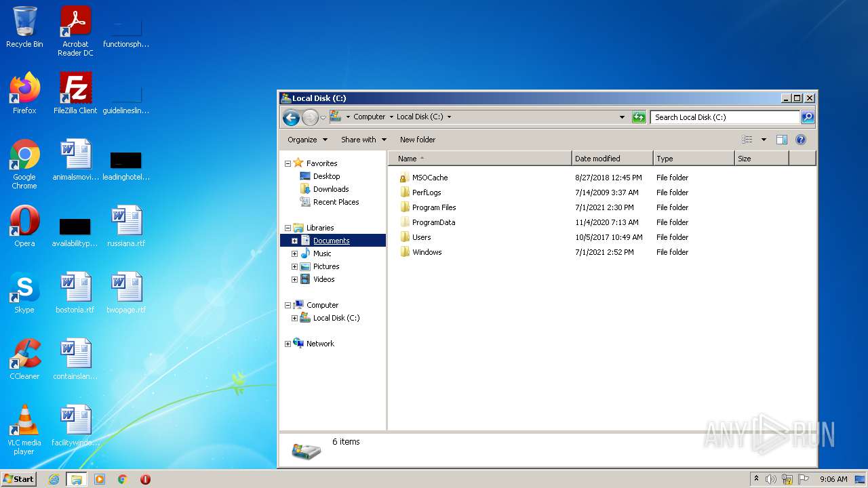Viewport: 868px width, 488px height.
Task: Expand the Music library node
Action: pyautogui.click(x=294, y=253)
